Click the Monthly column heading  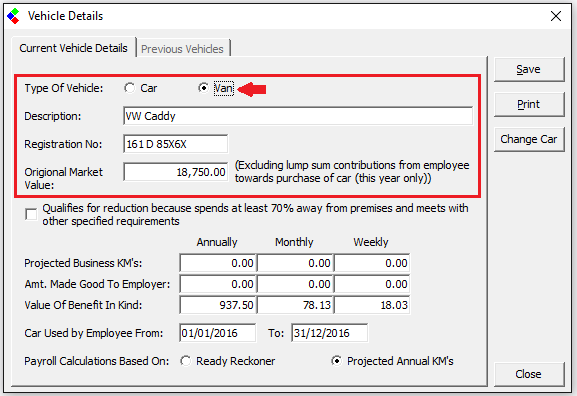[x=294, y=242]
